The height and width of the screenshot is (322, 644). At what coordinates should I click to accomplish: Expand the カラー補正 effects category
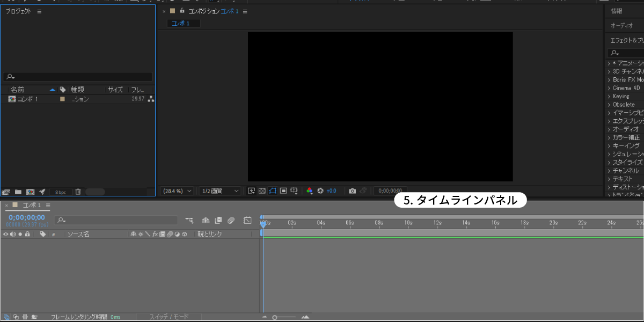609,137
